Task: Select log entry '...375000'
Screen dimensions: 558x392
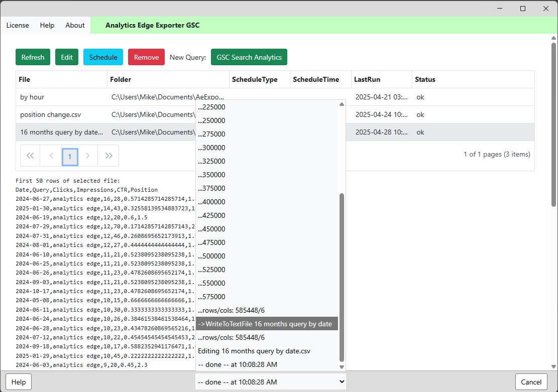Action: pos(267,188)
